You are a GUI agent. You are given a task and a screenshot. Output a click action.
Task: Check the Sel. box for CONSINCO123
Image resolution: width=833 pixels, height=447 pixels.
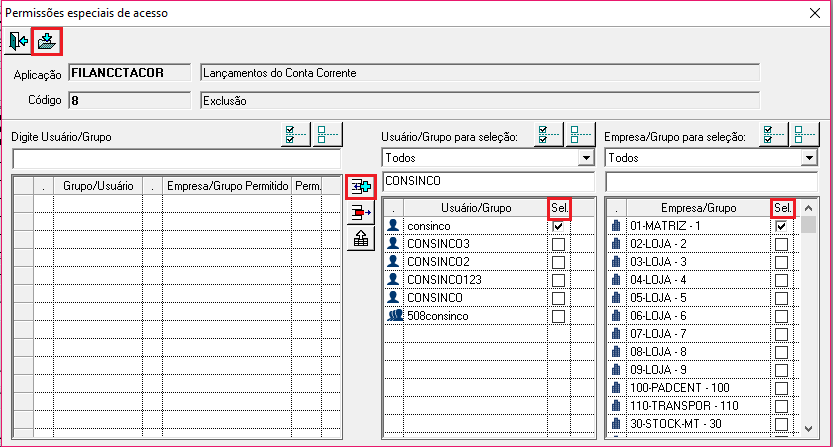558,280
